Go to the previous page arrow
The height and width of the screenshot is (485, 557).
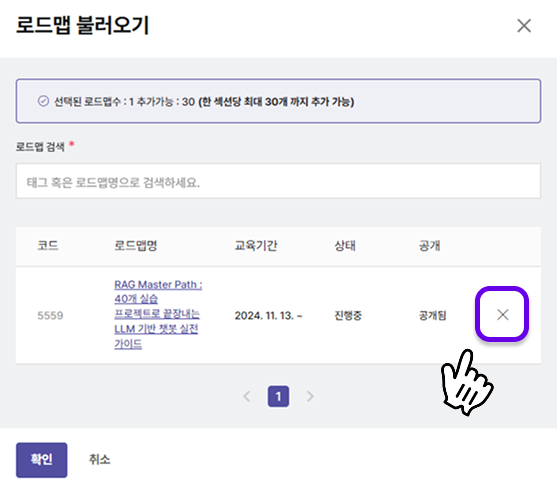(x=247, y=396)
